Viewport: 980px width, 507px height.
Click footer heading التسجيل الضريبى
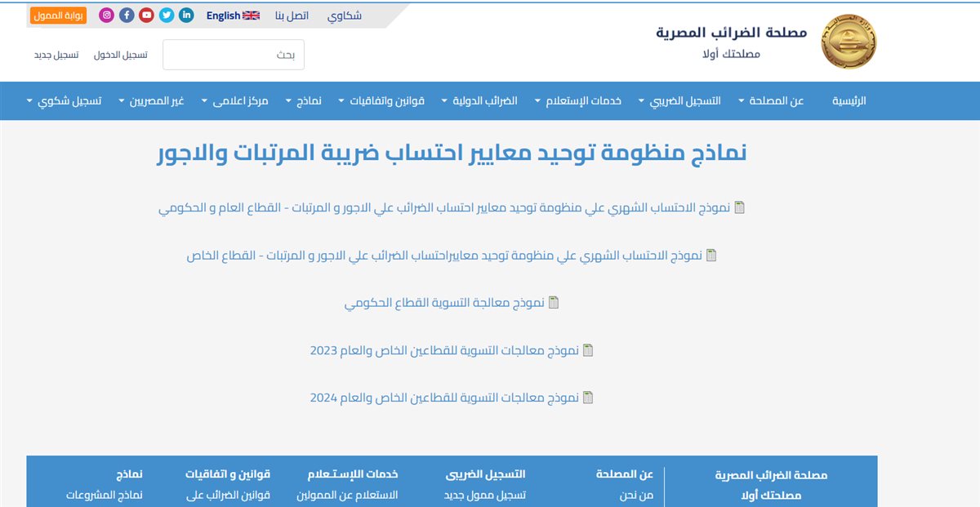coord(486,474)
